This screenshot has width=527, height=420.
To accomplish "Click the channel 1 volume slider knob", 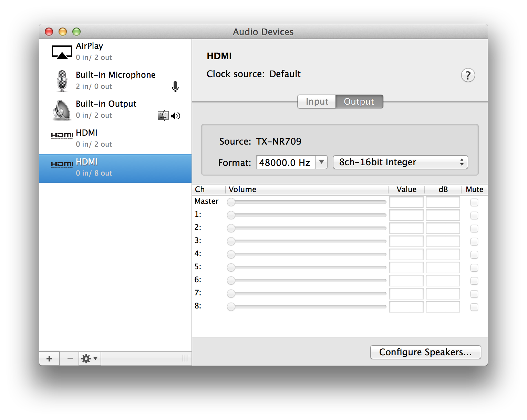I will tap(231, 215).
